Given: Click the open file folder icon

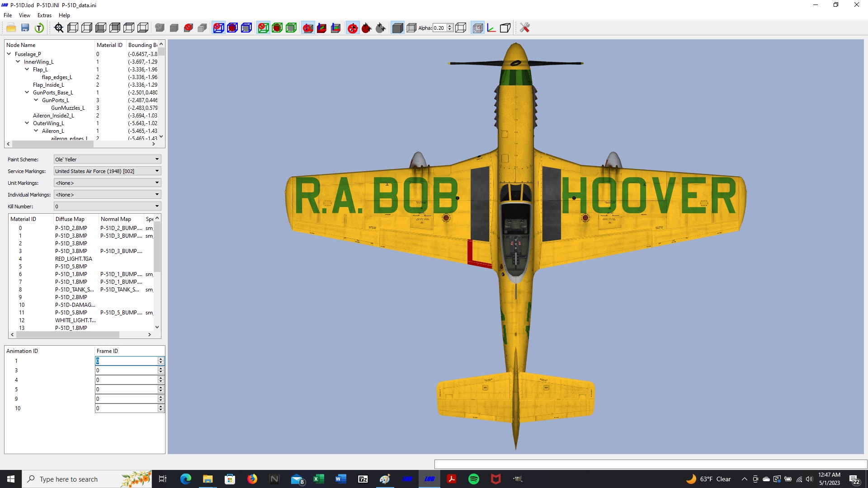Looking at the screenshot, I should click(11, 28).
